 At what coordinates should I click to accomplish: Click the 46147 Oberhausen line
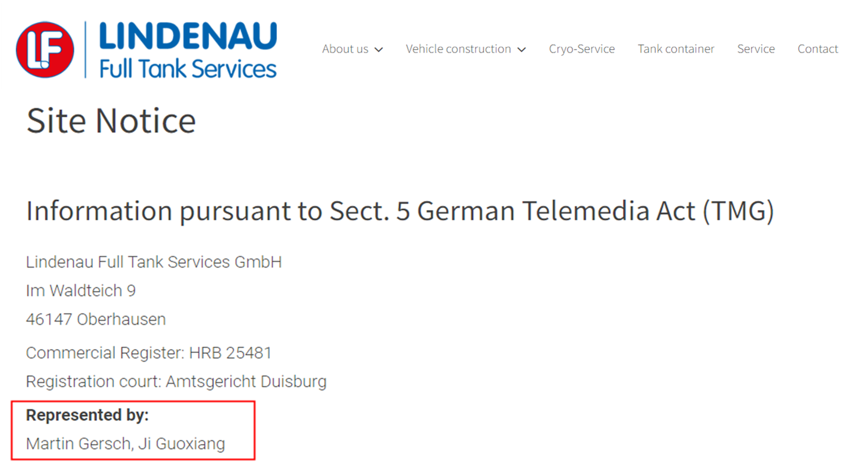pyautogui.click(x=96, y=319)
